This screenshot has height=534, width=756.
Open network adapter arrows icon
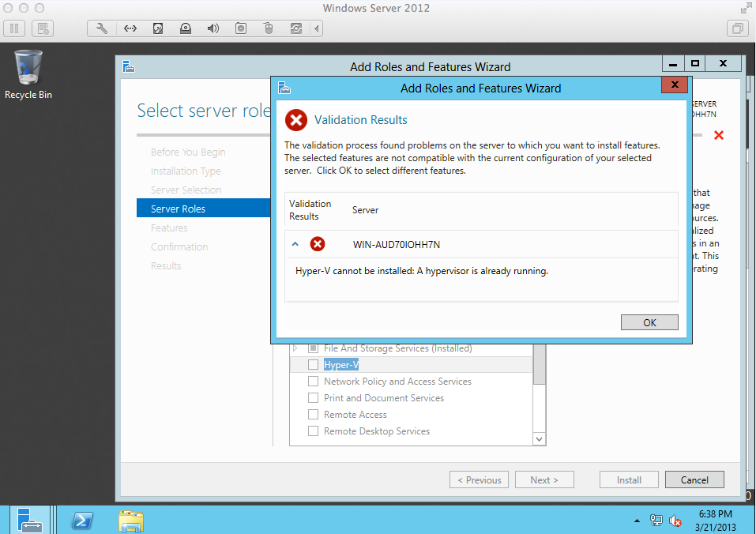[x=130, y=29]
